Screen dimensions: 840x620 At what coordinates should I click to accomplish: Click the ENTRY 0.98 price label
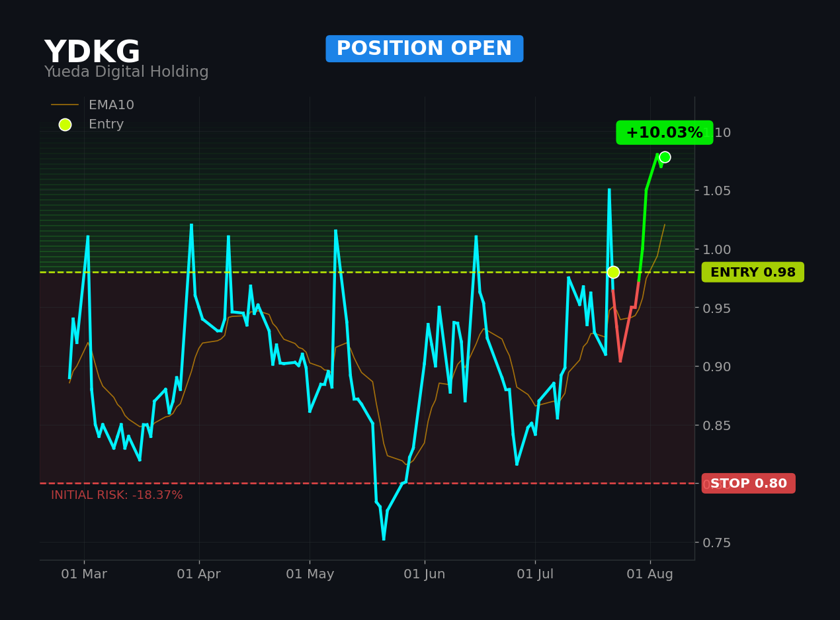coord(753,272)
